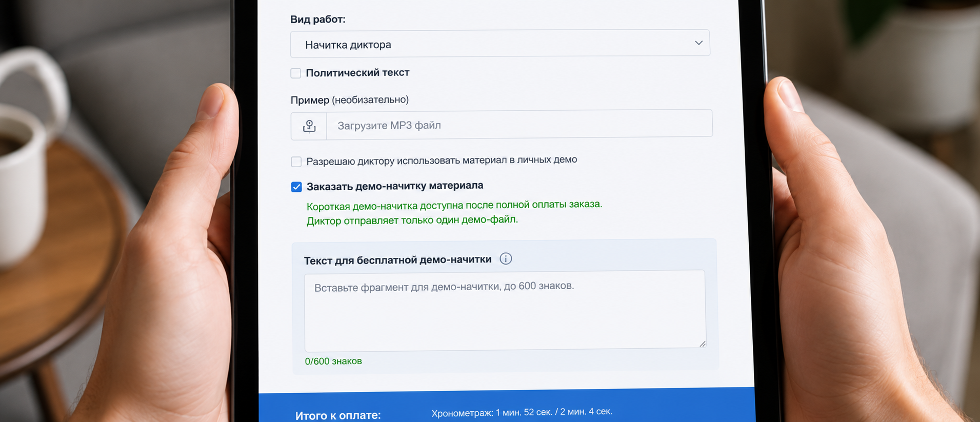Click the info icon beside demo text heading
This screenshot has height=422, width=980.
506,258
